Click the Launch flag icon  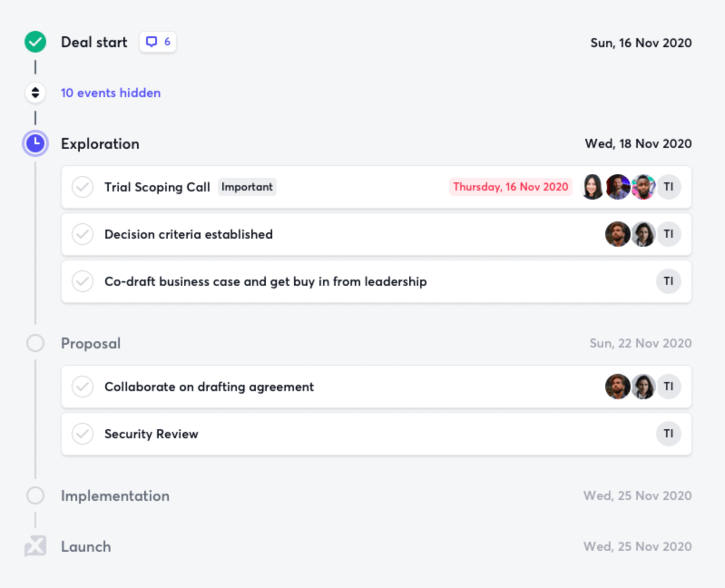pos(35,546)
